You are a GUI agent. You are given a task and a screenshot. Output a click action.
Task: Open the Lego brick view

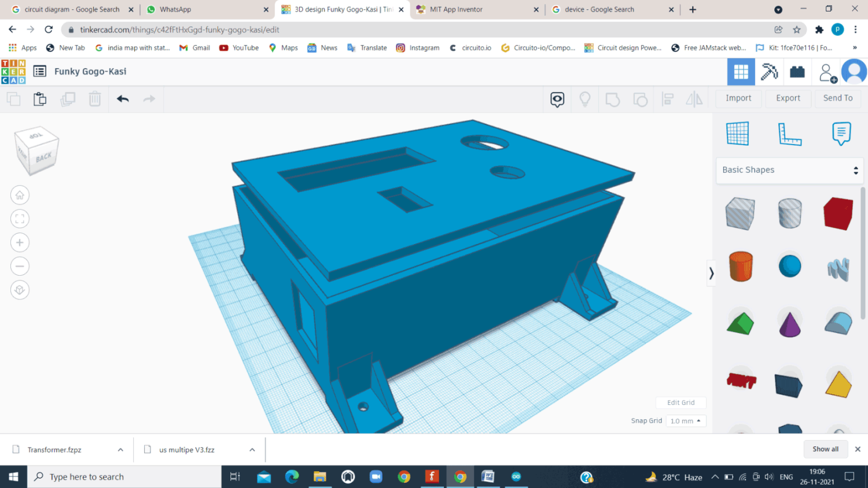click(797, 71)
